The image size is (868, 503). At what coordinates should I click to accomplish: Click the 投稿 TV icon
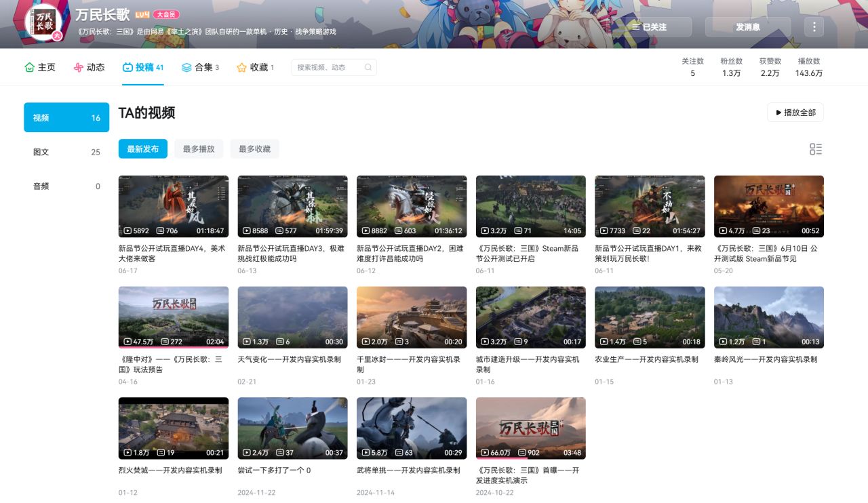(x=127, y=67)
